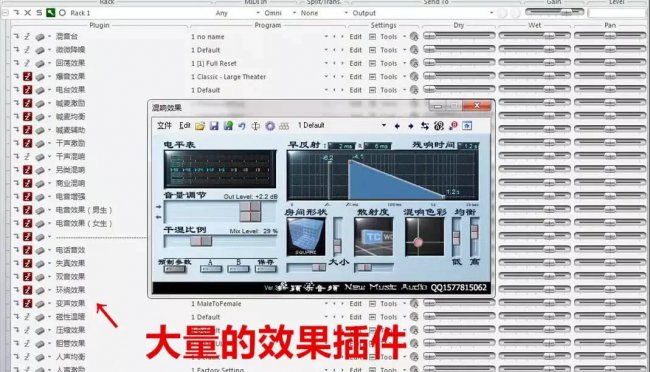This screenshot has height=372, width=650.
Task: Click the Out Level slider handle
Action: [x=250, y=211]
